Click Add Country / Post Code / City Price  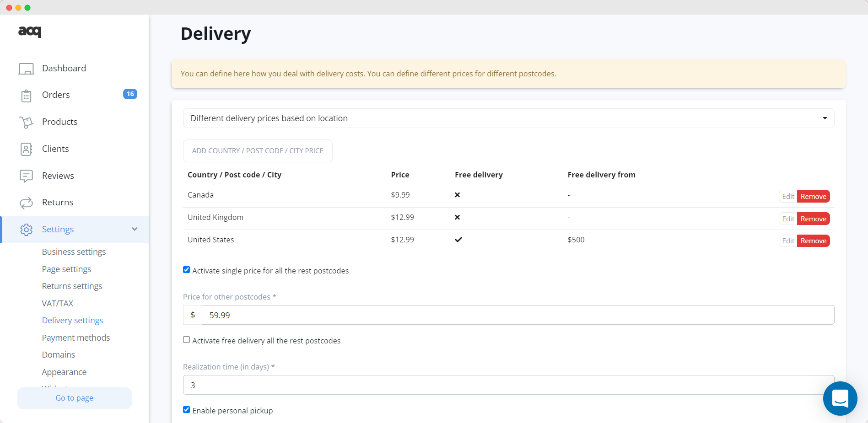[258, 151]
